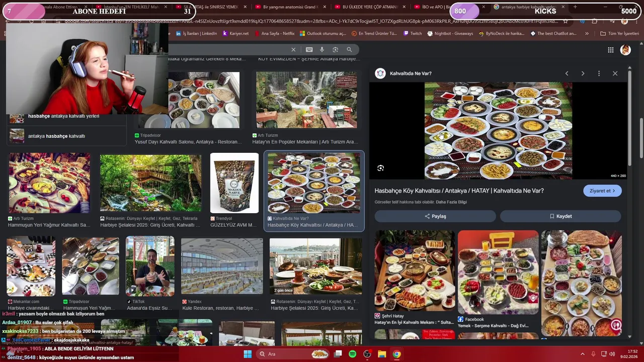Open the Artı Turizm waterfall image result
644x362 pixels.
[307, 100]
